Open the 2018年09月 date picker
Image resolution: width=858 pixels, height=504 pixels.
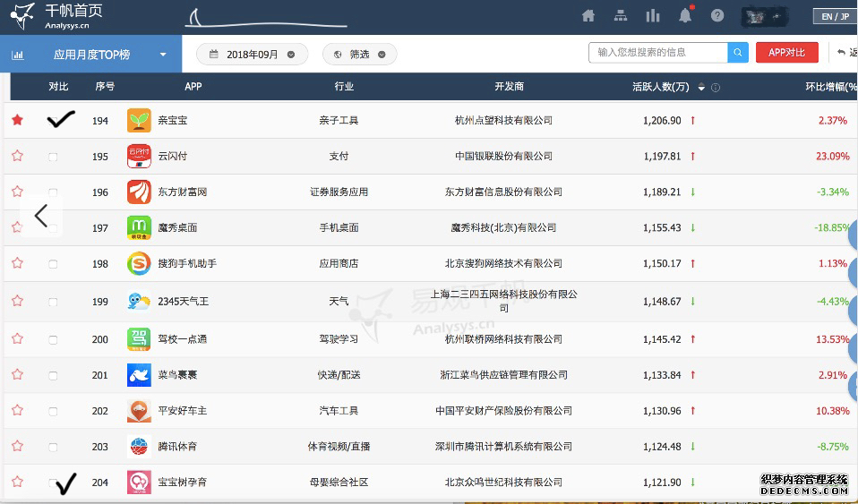click(x=253, y=55)
